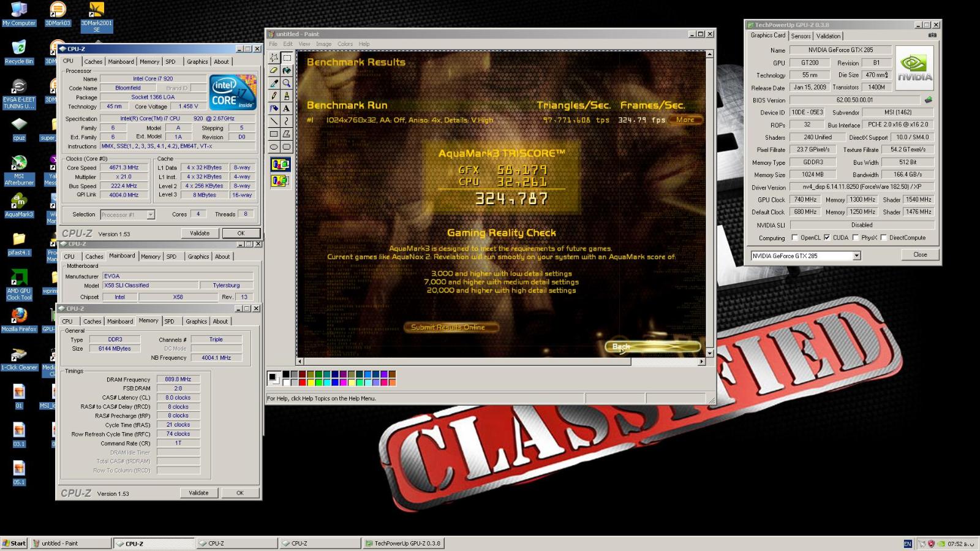Pick the black color swatch in Paint palette
980x551 pixels.
(286, 374)
